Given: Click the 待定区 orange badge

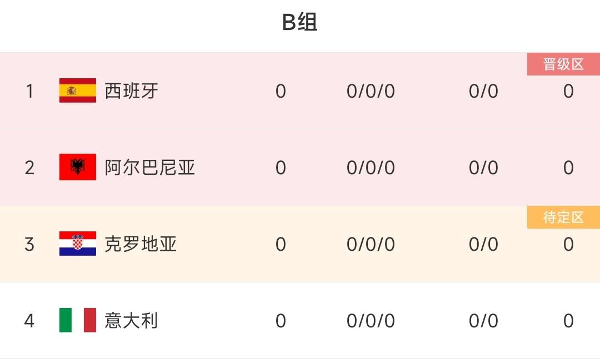Looking at the screenshot, I should [x=563, y=217].
